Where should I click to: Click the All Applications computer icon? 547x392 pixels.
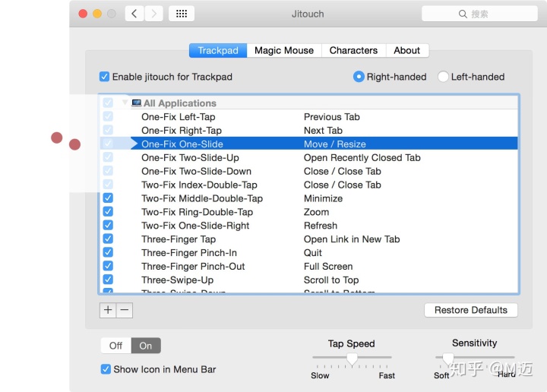coord(137,103)
